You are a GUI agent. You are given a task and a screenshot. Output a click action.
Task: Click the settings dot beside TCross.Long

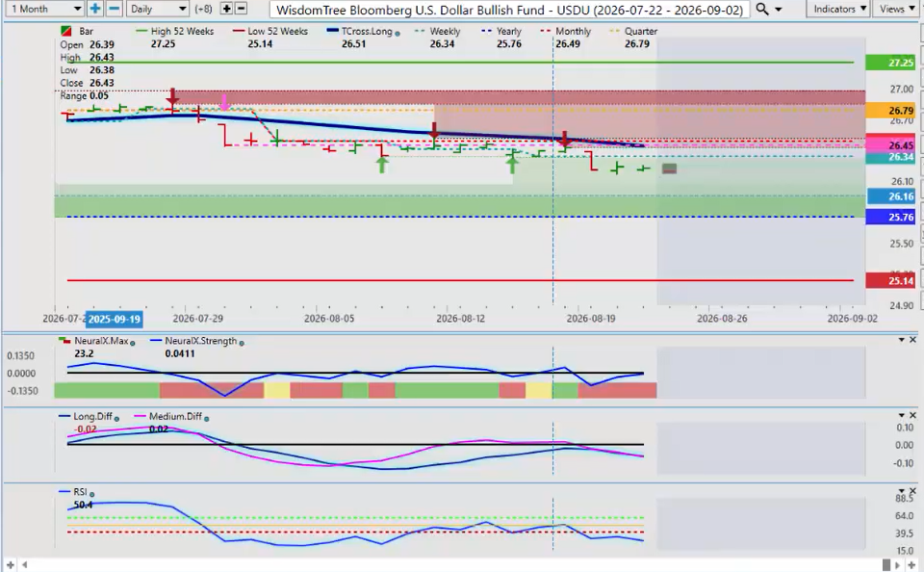click(x=398, y=34)
